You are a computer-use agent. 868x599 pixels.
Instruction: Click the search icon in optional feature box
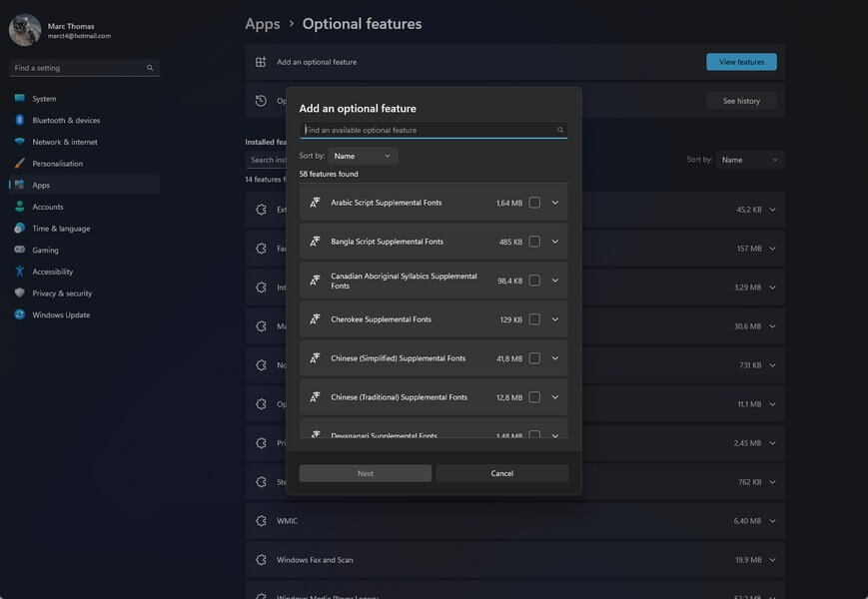(560, 130)
